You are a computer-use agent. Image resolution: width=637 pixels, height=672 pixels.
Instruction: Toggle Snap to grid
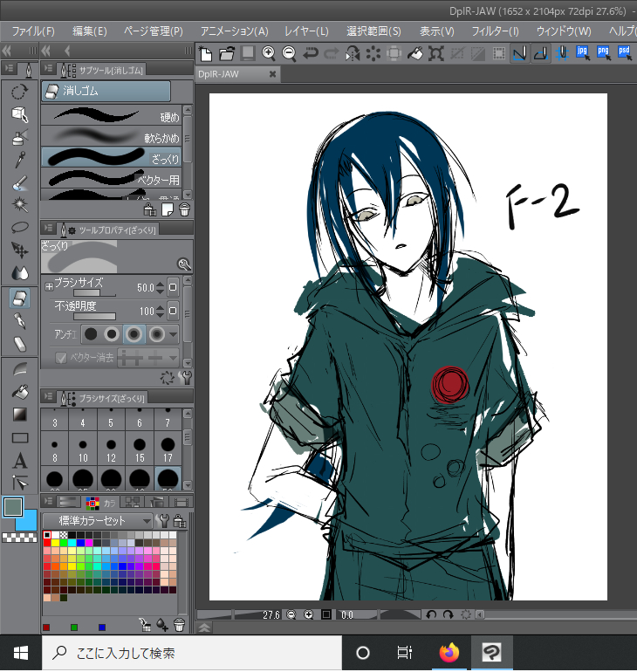coord(562,53)
